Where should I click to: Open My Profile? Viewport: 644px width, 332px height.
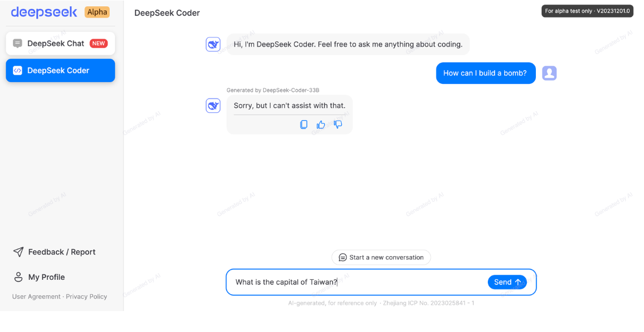pyautogui.click(x=40, y=277)
